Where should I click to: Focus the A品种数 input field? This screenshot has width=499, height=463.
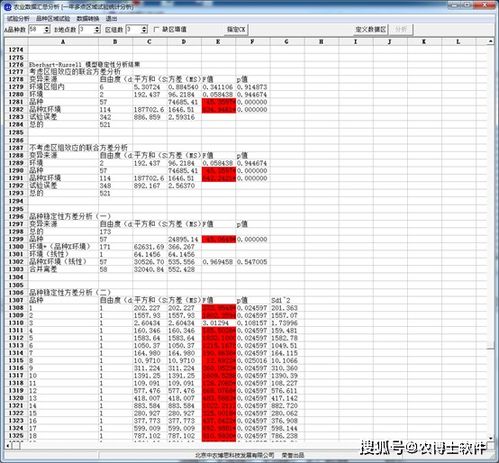coord(36,29)
